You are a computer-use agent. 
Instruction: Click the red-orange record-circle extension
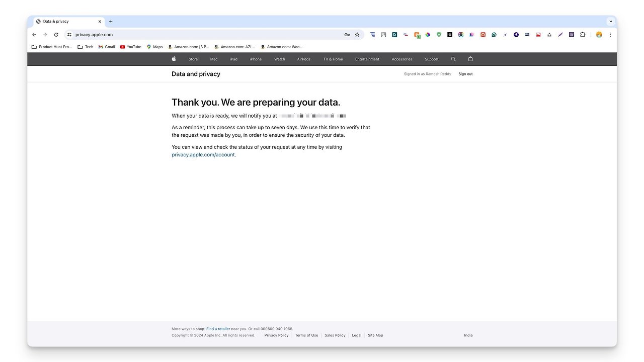point(483,35)
